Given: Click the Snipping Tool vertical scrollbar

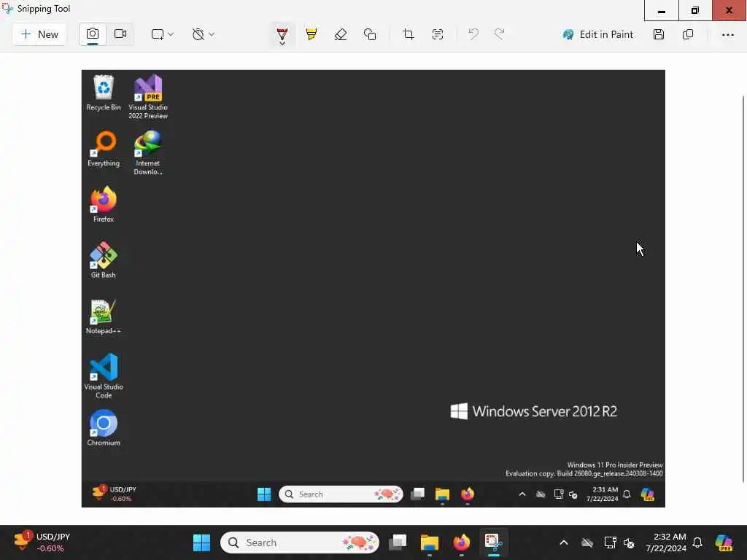Looking at the screenshot, I should [x=743, y=289].
